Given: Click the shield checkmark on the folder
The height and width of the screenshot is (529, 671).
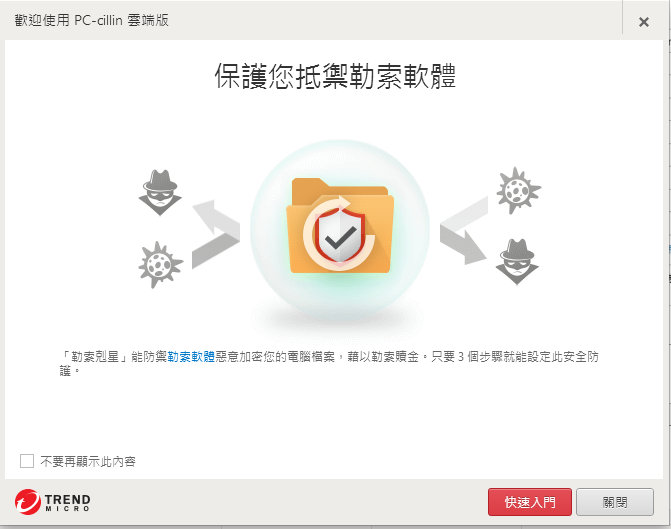Looking at the screenshot, I should 340,235.
